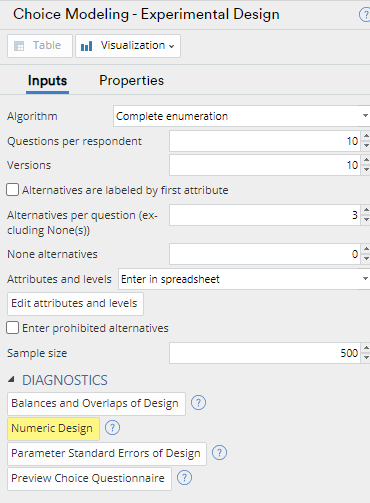This screenshot has width=370, height=503.
Task: Open help for Preview Choice Questionnaire
Action: click(184, 478)
